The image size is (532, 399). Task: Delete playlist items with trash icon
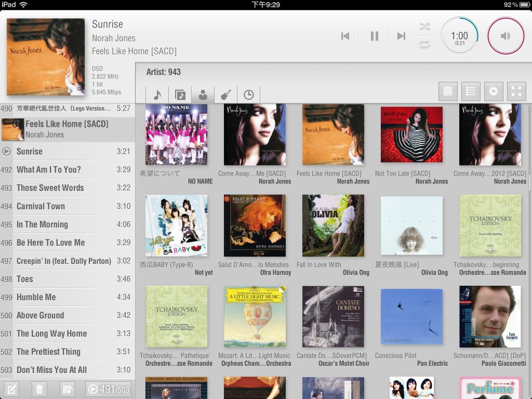point(39,389)
